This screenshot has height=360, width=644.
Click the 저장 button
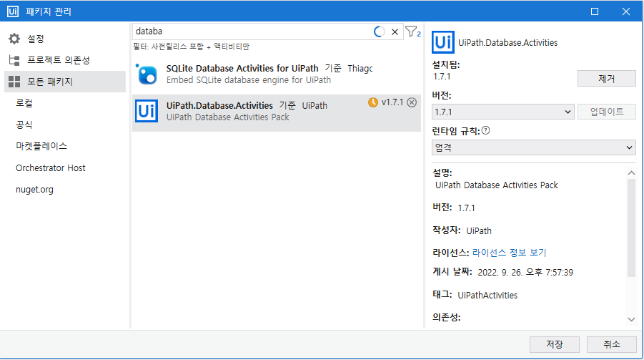pos(555,344)
